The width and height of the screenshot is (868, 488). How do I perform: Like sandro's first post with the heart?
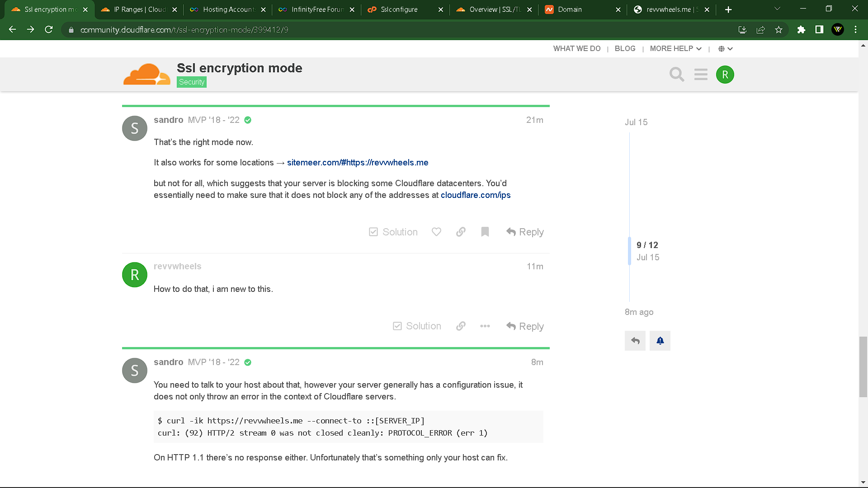pyautogui.click(x=436, y=232)
